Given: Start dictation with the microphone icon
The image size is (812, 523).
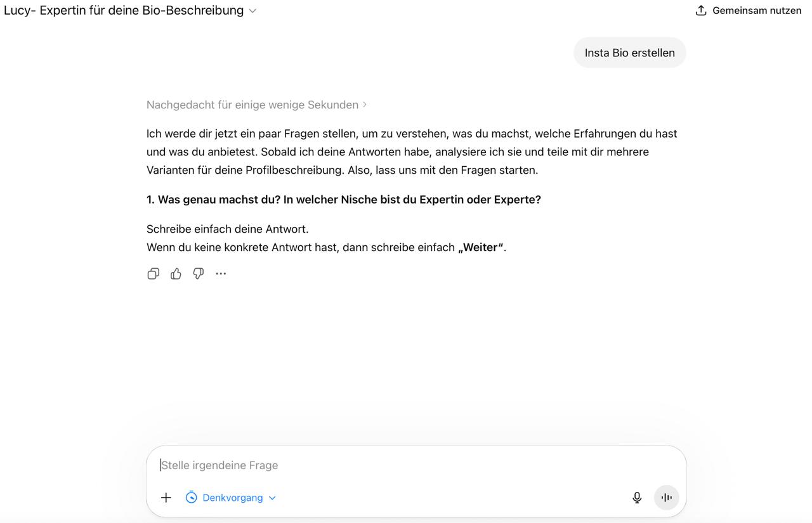Looking at the screenshot, I should [637, 498].
